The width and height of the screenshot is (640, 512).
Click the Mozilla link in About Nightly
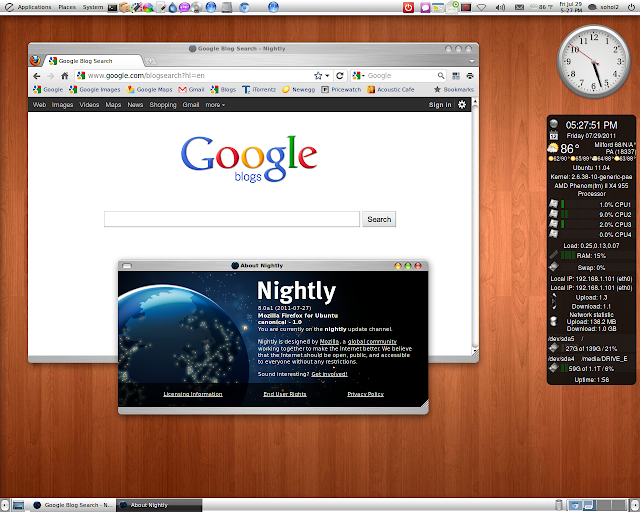329,342
